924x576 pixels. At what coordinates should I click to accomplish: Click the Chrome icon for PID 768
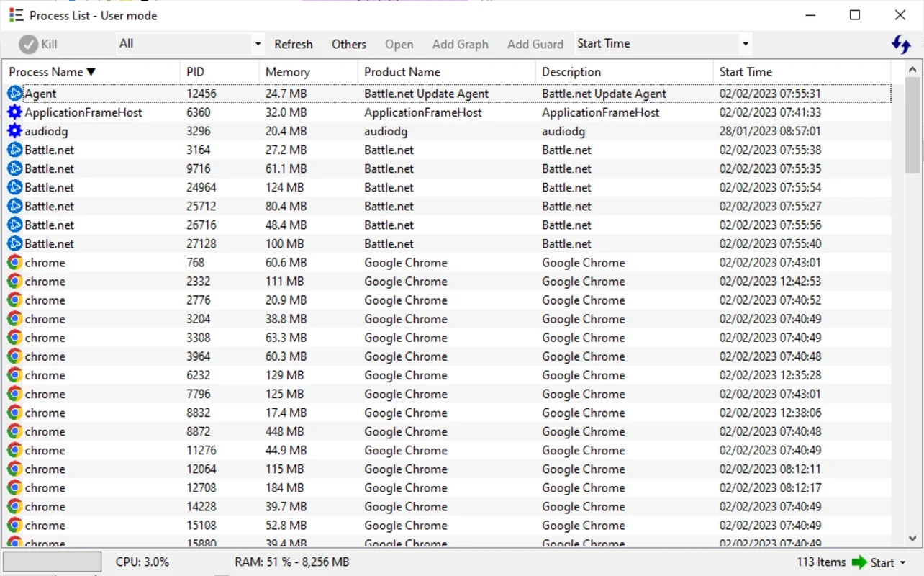pos(15,262)
